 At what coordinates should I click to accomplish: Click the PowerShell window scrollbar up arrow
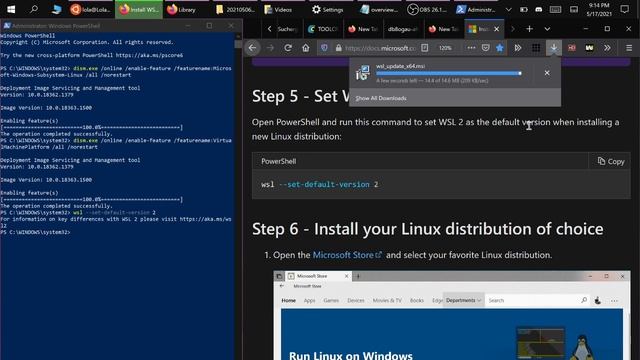click(238, 36)
